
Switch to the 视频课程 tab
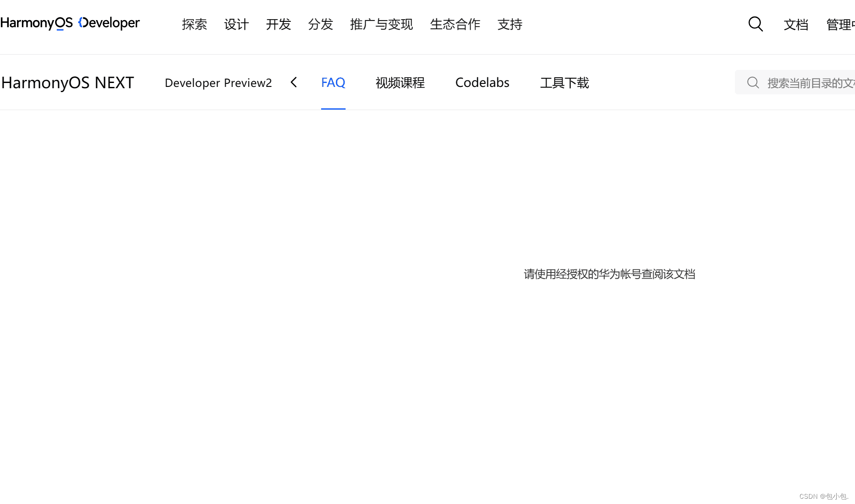pos(400,83)
